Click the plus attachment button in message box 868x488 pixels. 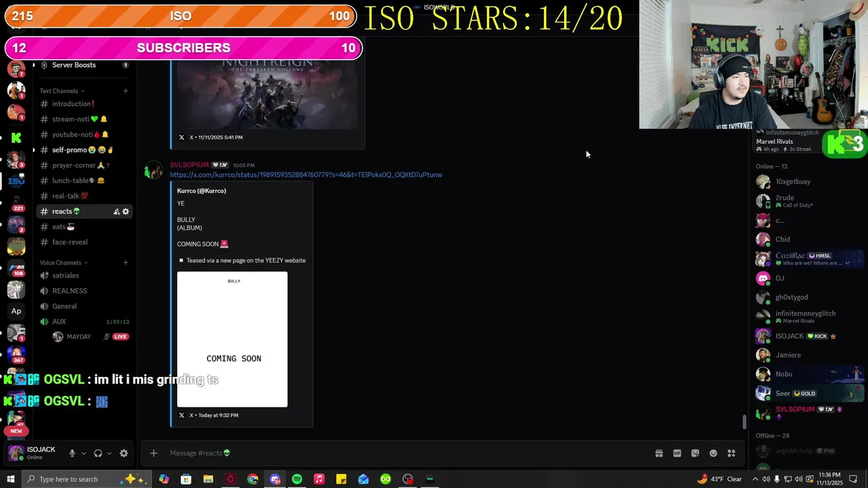pyautogui.click(x=153, y=453)
